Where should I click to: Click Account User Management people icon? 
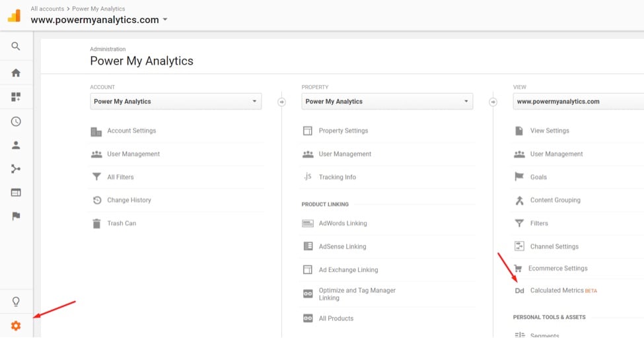point(96,154)
